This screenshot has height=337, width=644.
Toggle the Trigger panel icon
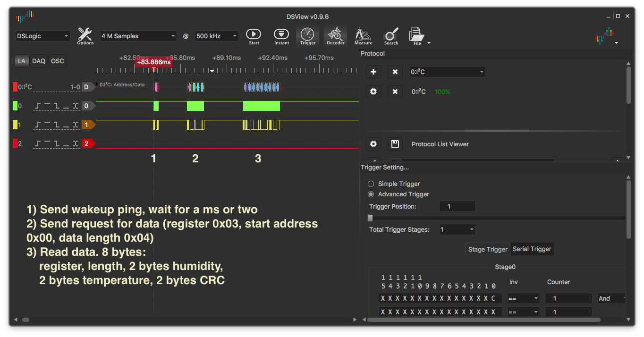pyautogui.click(x=307, y=35)
